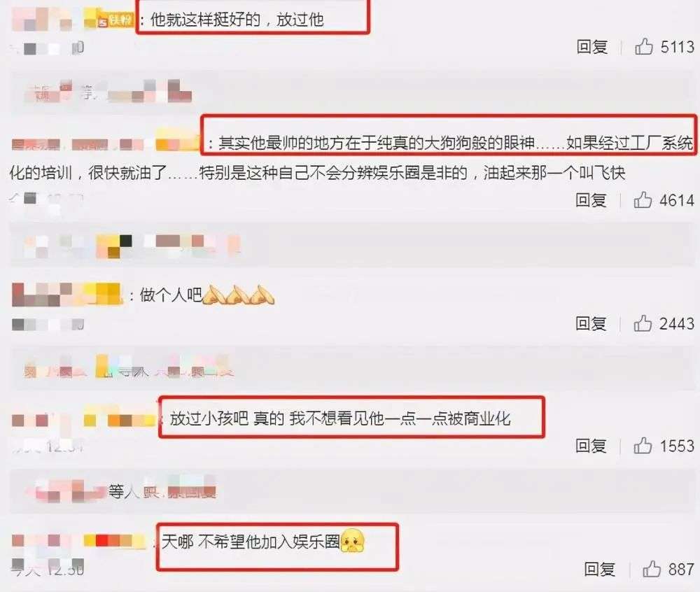Open the comment "天哪 不希望他加入娱乐圈"
The height and width of the screenshot is (592, 700).
click(x=251, y=542)
